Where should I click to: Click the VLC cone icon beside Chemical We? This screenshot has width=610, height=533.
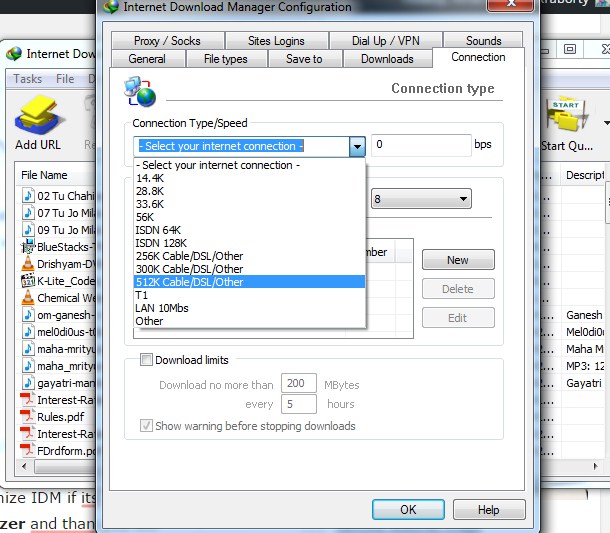[28, 298]
